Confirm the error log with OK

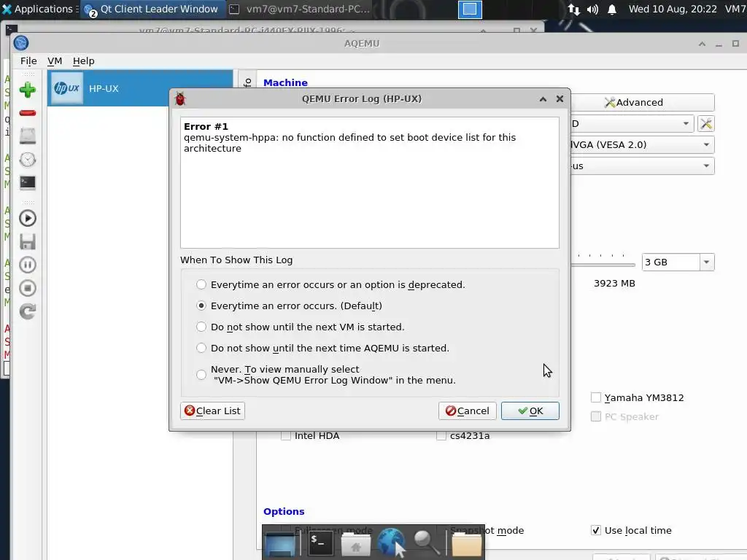coord(530,411)
